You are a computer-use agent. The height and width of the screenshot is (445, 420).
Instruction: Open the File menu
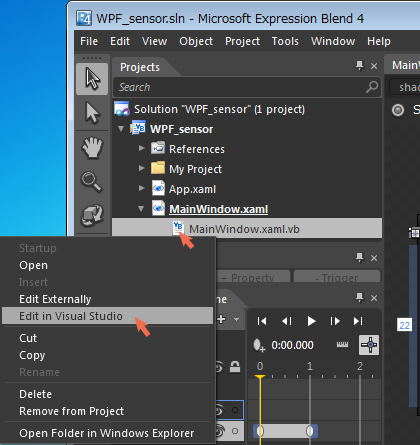89,41
